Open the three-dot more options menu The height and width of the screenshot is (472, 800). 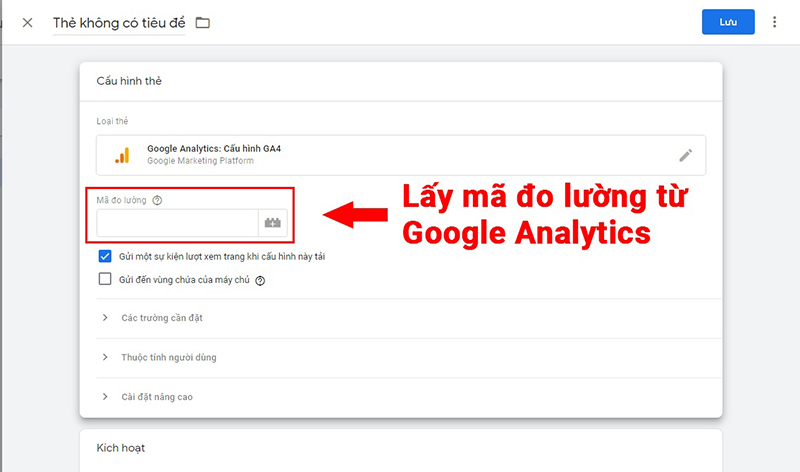pos(774,22)
